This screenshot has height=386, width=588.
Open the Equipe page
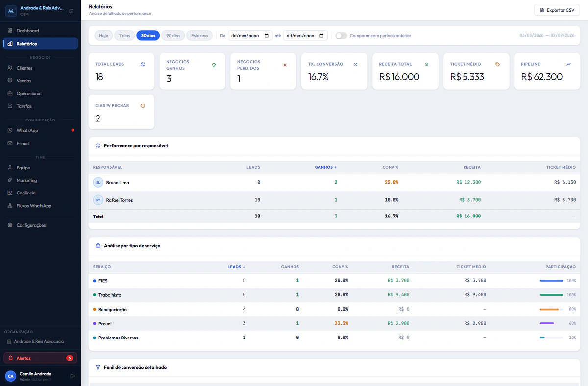[40, 168]
